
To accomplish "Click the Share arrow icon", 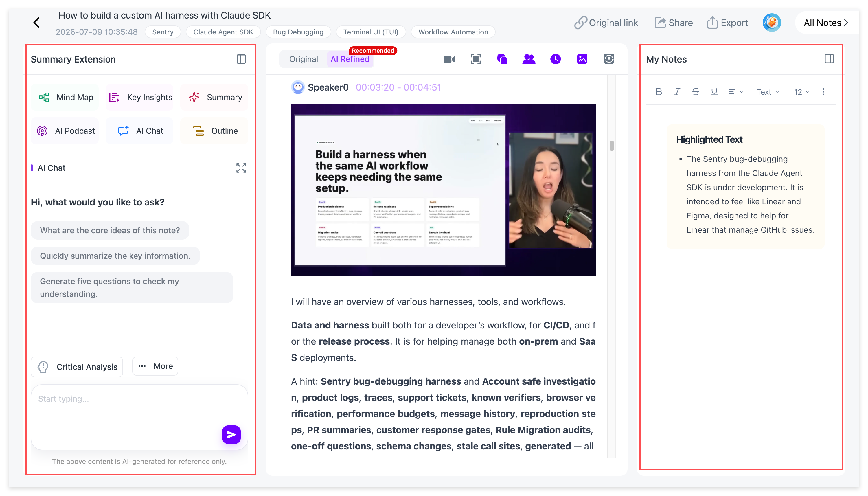I will (660, 23).
